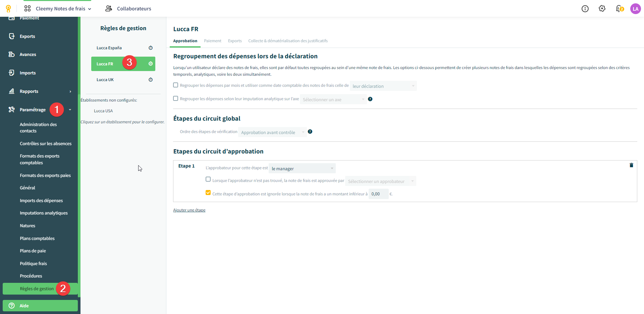Switch to the Exports tab
Image resolution: width=644 pixels, height=314 pixels.
[235, 41]
